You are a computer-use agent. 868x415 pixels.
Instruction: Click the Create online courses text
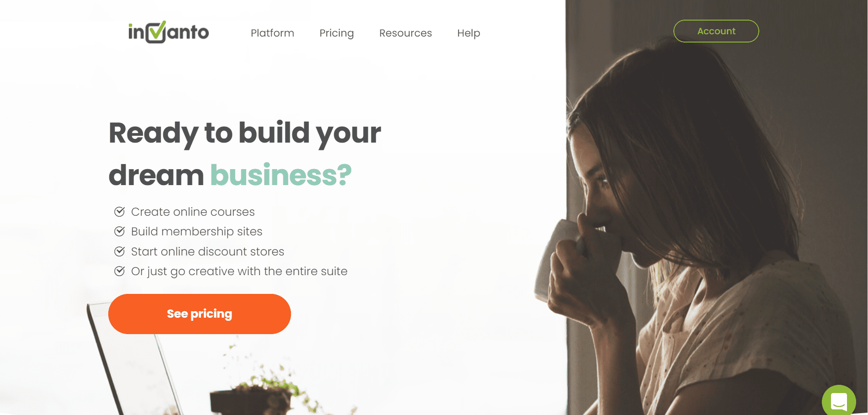193,212
